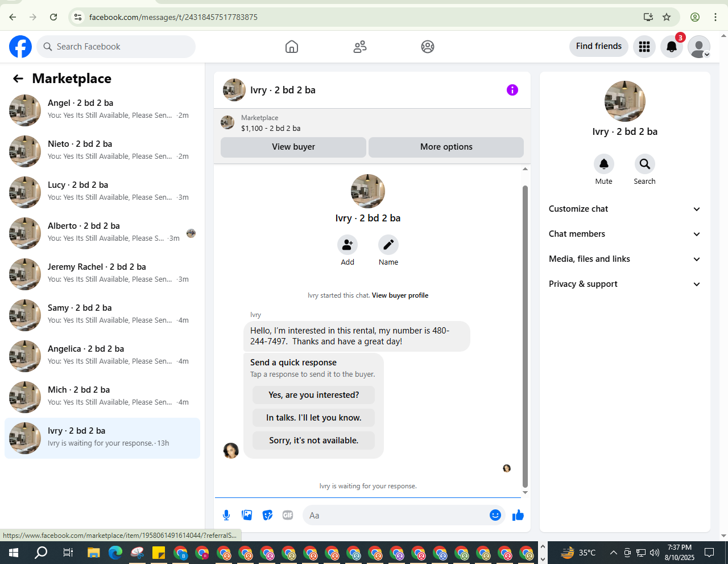Open File Explorer from taskbar
Viewport: 728px width, 564px height.
click(94, 553)
